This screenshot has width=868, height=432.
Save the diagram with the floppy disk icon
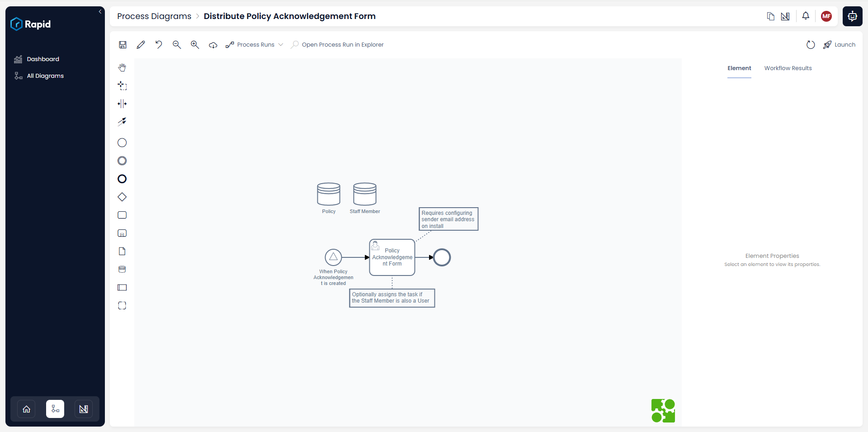123,45
